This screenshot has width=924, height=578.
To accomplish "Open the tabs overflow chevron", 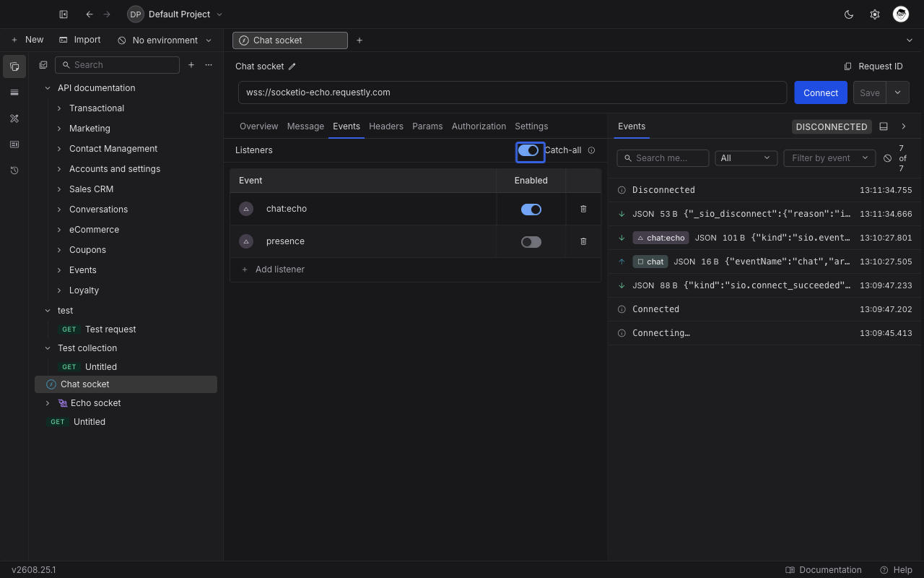I will 910,40.
